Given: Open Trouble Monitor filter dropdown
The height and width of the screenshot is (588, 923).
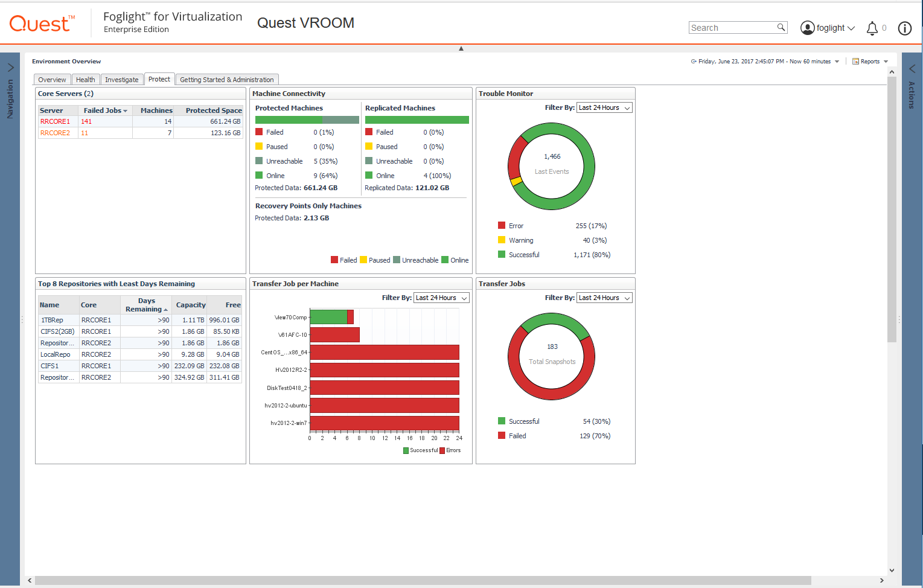Looking at the screenshot, I should [604, 108].
